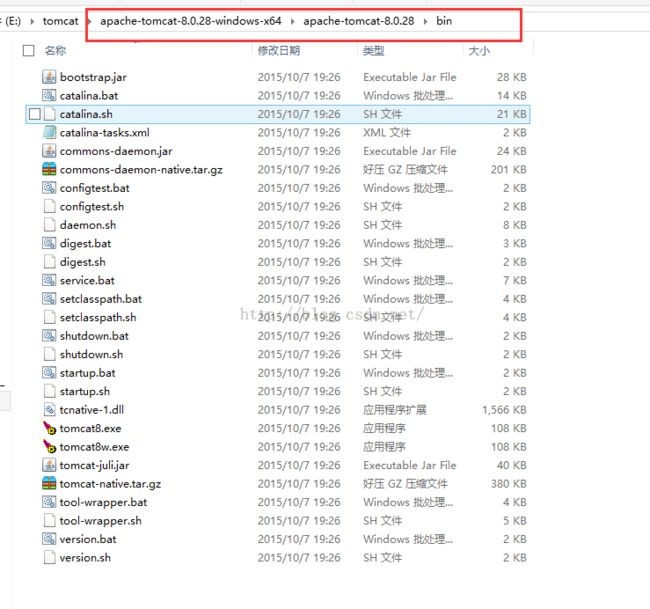Select the version.sh file name
The width and height of the screenshot is (650, 609).
click(x=85, y=558)
